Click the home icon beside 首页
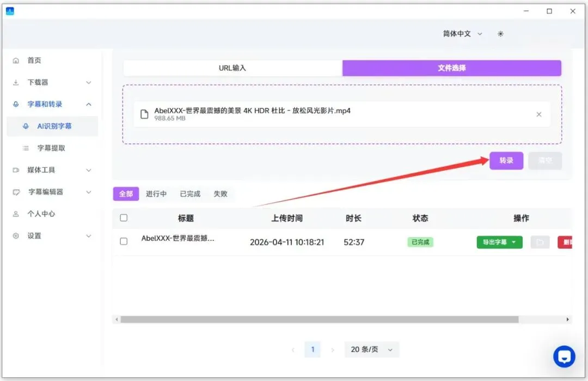 pos(16,61)
